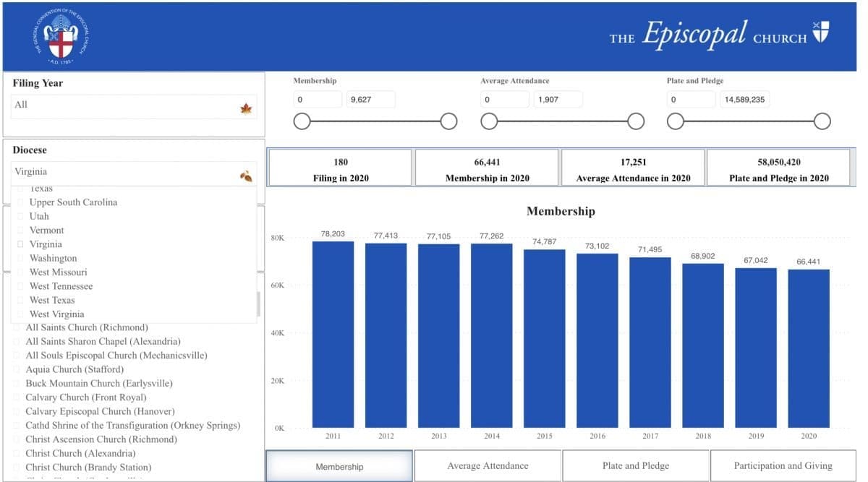This screenshot has width=868, height=482.
Task: Switch to the Membership tab
Action: [x=339, y=466]
